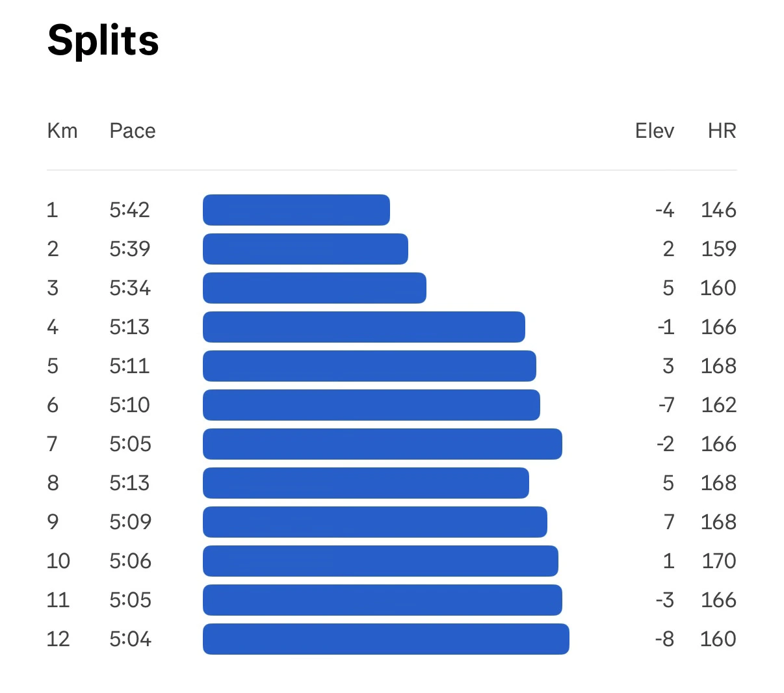Click the 5:11 pace value
Screen dimensions: 784x693
(129, 366)
